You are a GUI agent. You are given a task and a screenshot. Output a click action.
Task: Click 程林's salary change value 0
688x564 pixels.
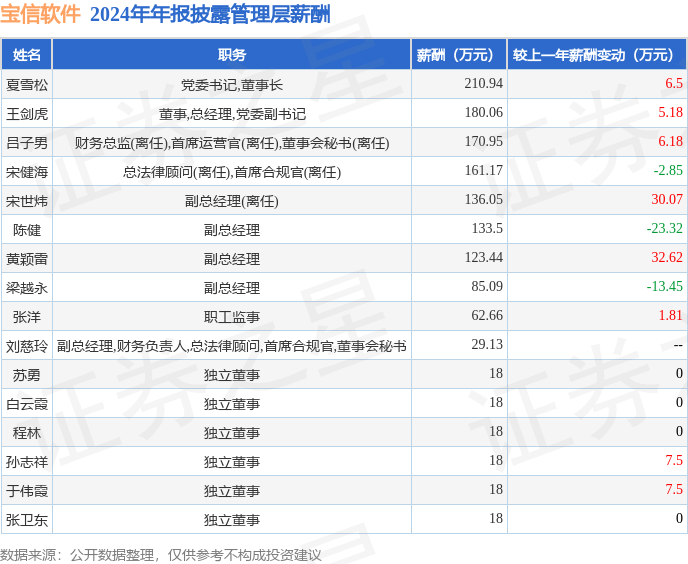(x=679, y=431)
